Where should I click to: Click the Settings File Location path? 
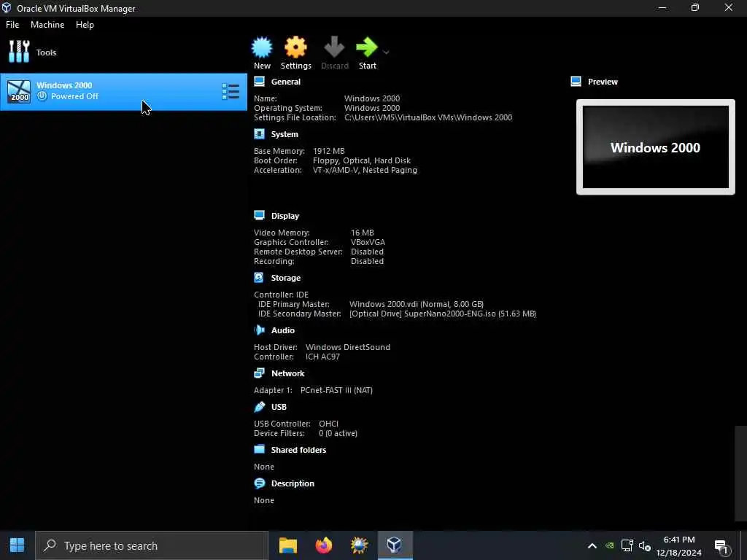(x=428, y=117)
